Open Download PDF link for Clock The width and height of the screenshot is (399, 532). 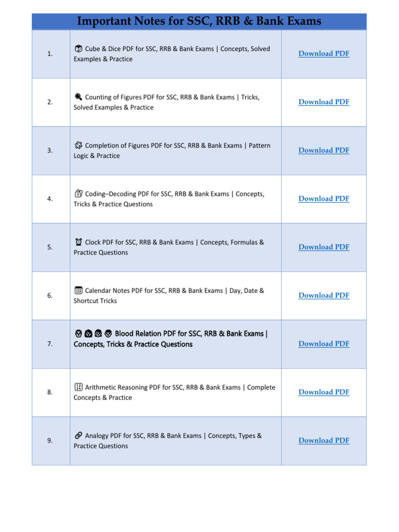point(324,247)
